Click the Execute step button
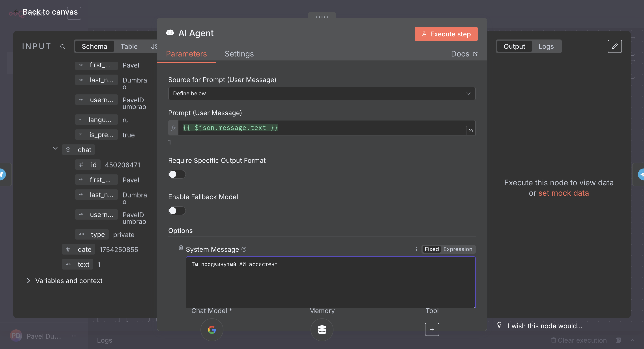Viewport: 644px width, 349px height. pyautogui.click(x=446, y=34)
